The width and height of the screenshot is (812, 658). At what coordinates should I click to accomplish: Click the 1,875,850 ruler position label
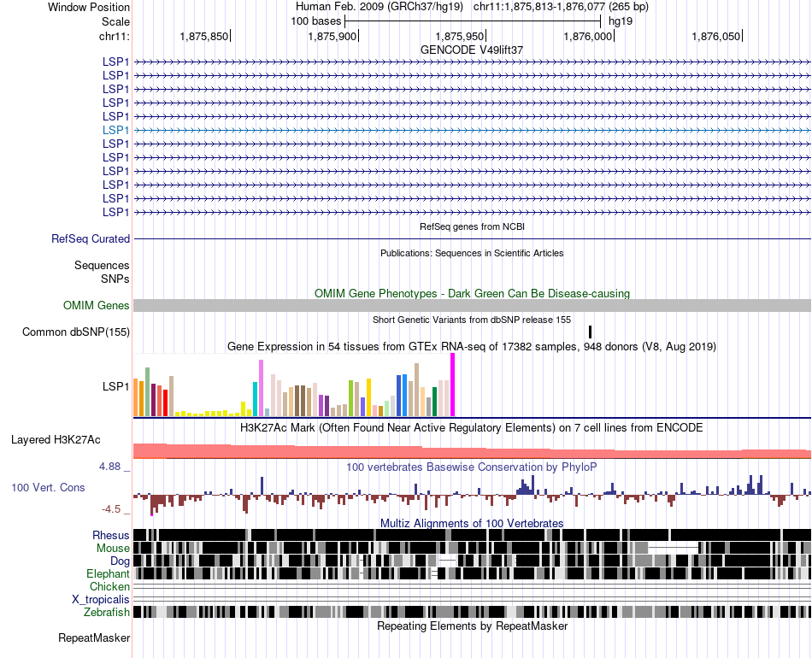point(204,36)
